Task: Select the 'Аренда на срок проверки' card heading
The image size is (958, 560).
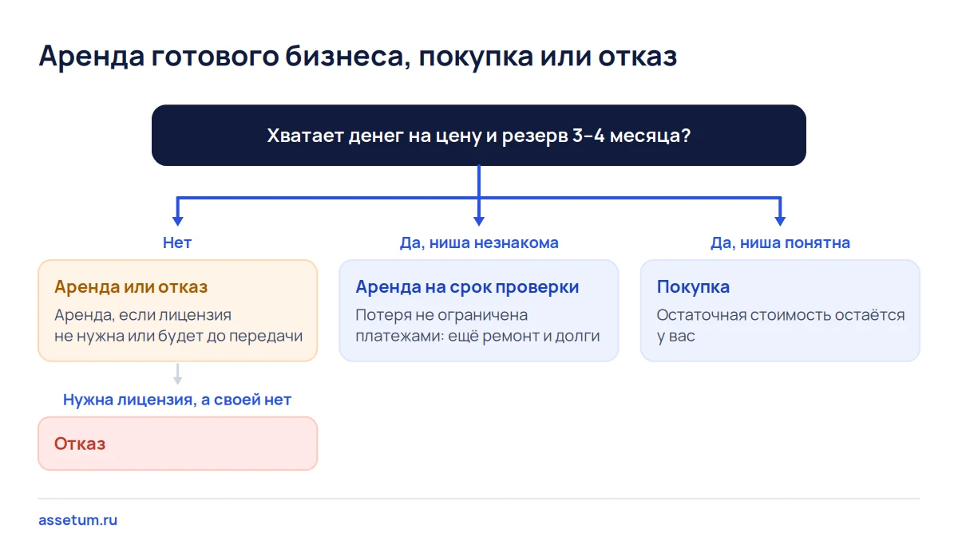Action: point(467,287)
